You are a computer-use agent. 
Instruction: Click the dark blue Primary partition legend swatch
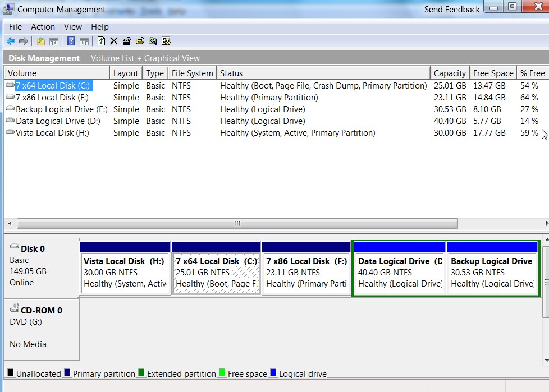(67, 372)
